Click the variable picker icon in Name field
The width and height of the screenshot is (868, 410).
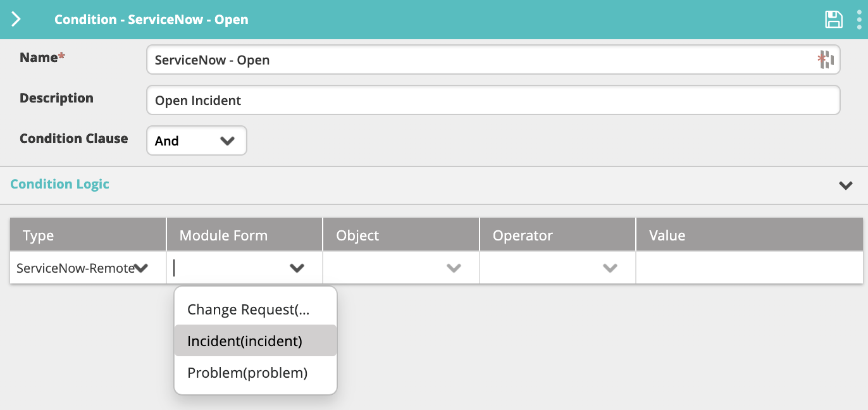pyautogui.click(x=826, y=60)
